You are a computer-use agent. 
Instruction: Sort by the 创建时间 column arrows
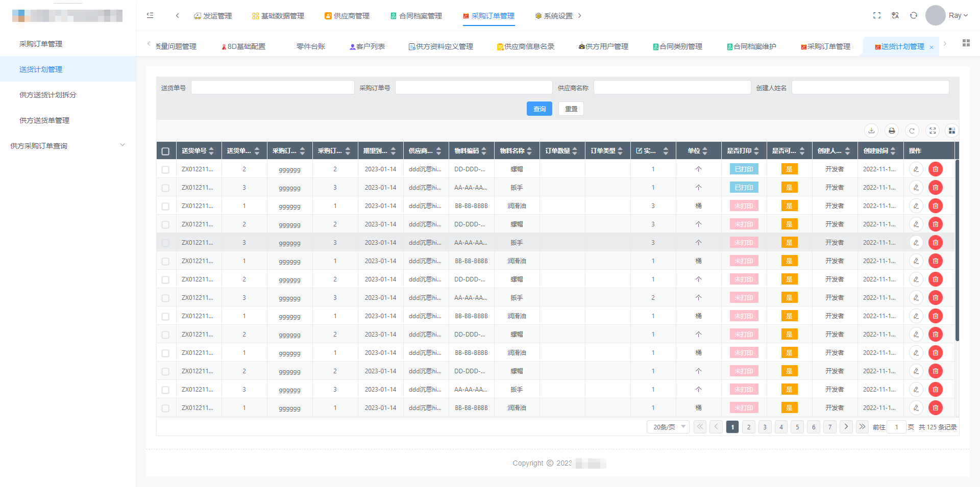point(893,151)
